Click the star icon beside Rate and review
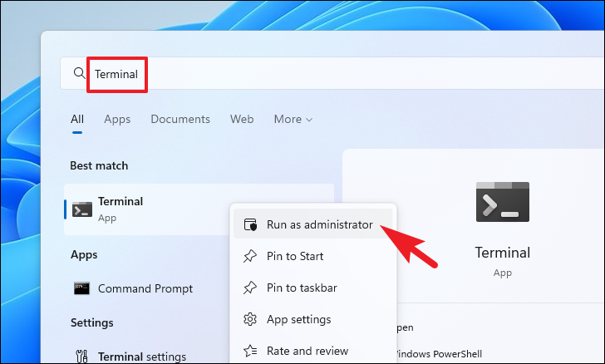The width and height of the screenshot is (605, 364). tap(250, 351)
